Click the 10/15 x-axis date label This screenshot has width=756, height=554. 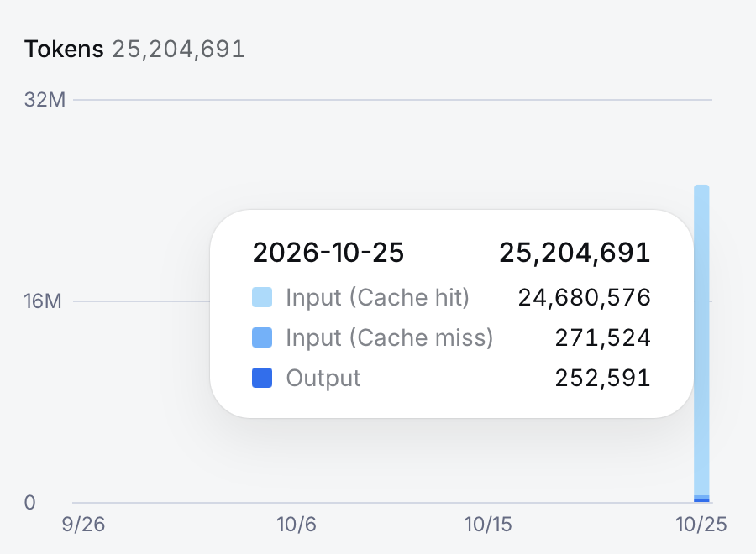(488, 524)
